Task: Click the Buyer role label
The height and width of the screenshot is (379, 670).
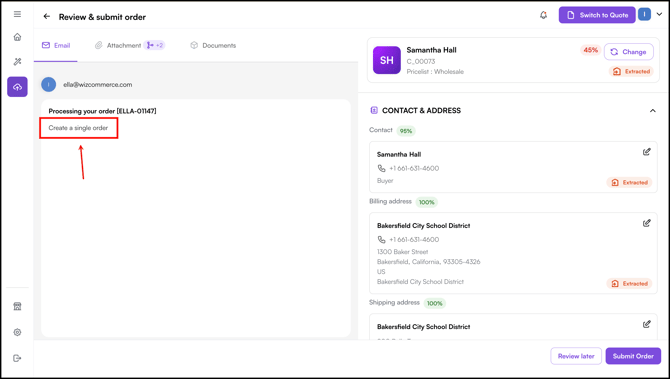Action: pyautogui.click(x=385, y=181)
